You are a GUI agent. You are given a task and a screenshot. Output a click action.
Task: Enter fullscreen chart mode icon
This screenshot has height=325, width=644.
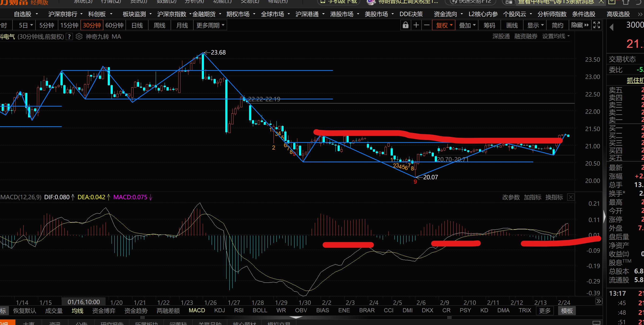[597, 25]
